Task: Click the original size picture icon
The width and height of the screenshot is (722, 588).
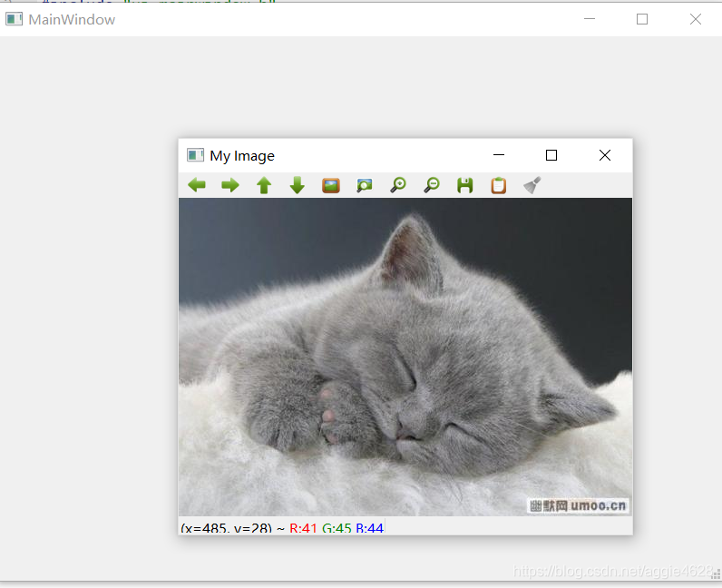Action: coord(331,185)
